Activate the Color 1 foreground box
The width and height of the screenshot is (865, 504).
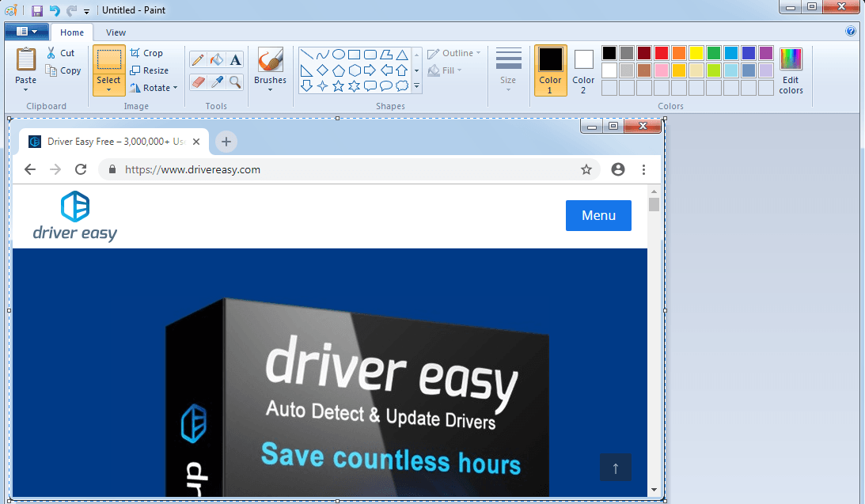pos(550,70)
